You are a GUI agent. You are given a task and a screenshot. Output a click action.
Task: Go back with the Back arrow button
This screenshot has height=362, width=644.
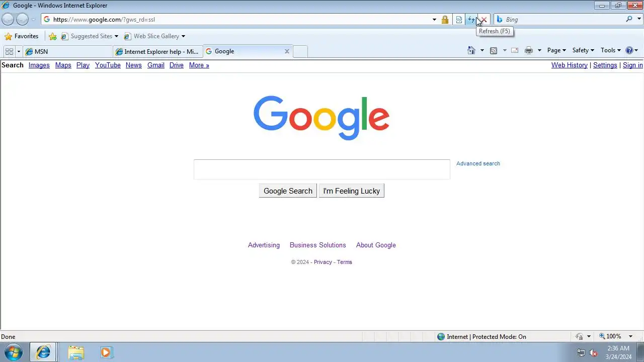click(x=8, y=20)
